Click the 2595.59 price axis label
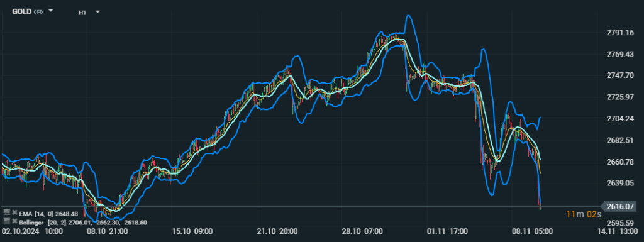The height and width of the screenshot is (242, 644). [x=619, y=223]
